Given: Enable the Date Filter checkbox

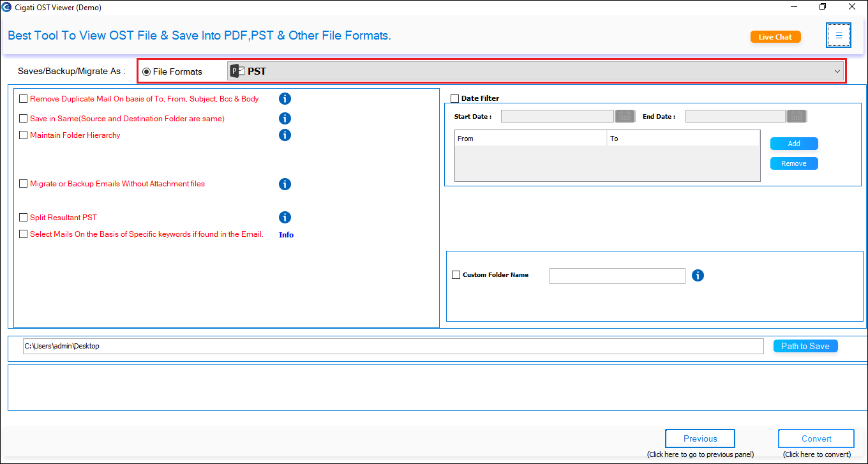Looking at the screenshot, I should (x=454, y=98).
